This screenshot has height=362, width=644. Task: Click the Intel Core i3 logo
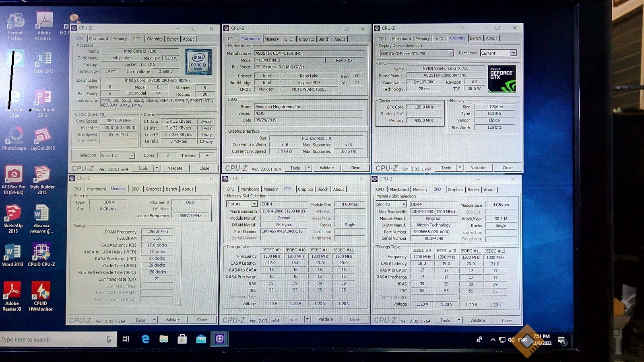pos(198,62)
